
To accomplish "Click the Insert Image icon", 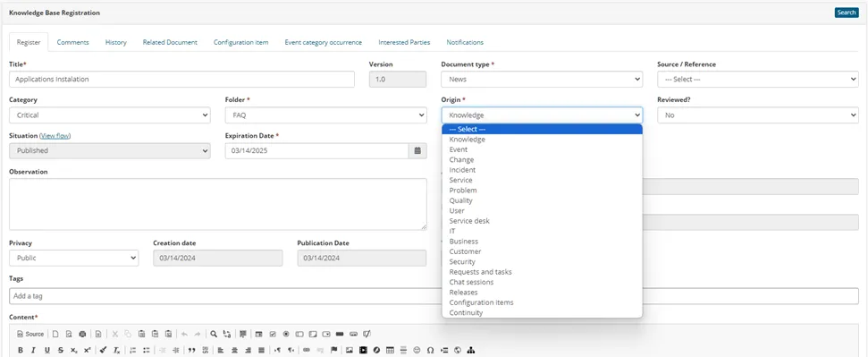I will tap(350, 350).
